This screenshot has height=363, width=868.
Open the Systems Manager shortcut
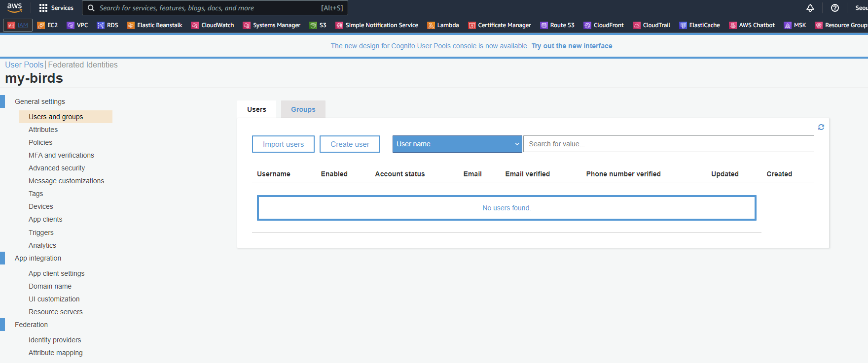[271, 25]
